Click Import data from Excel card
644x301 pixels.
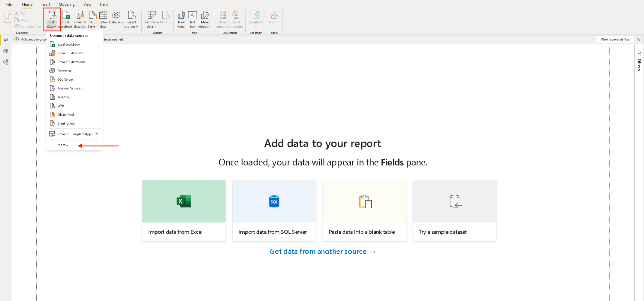tap(184, 210)
